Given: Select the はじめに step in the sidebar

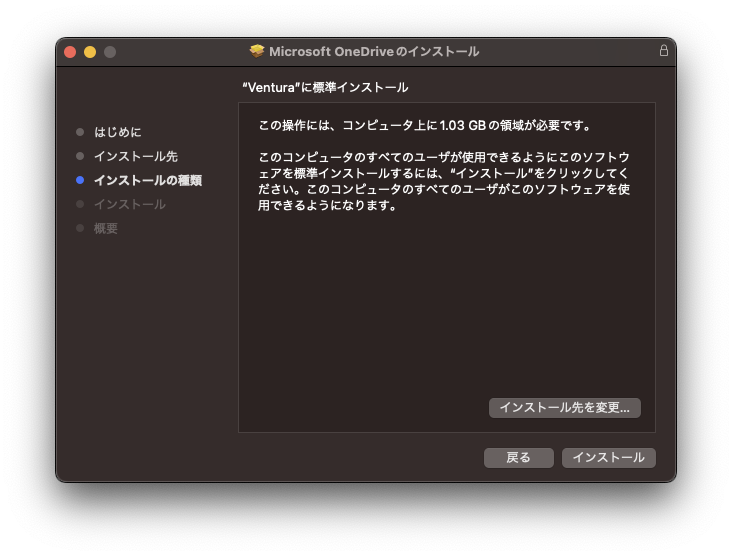Looking at the screenshot, I should 118,132.
